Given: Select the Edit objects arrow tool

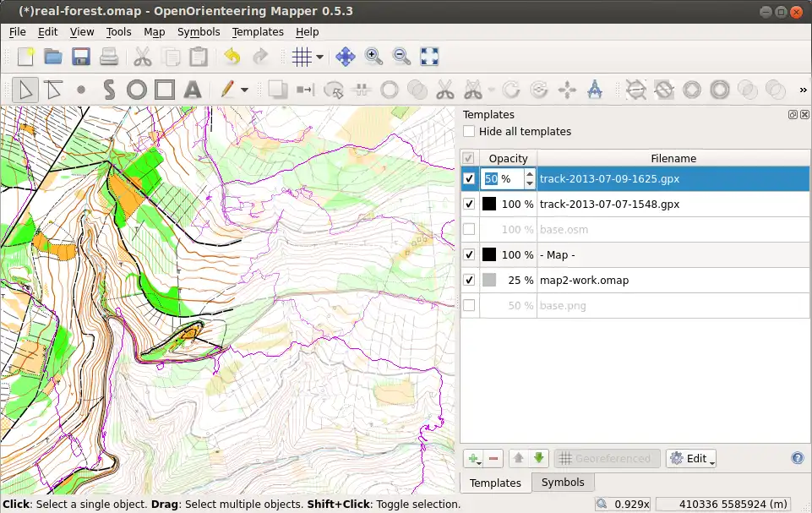Looking at the screenshot, I should [x=25, y=90].
